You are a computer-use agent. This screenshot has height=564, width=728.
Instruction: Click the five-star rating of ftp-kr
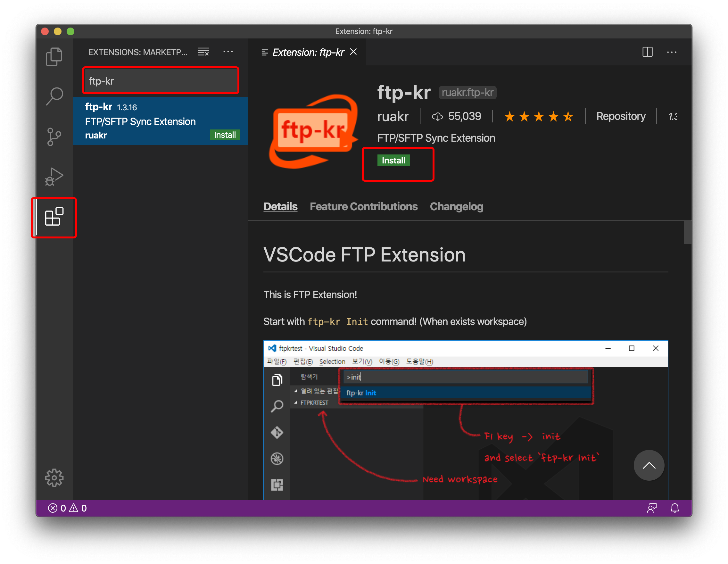538,117
